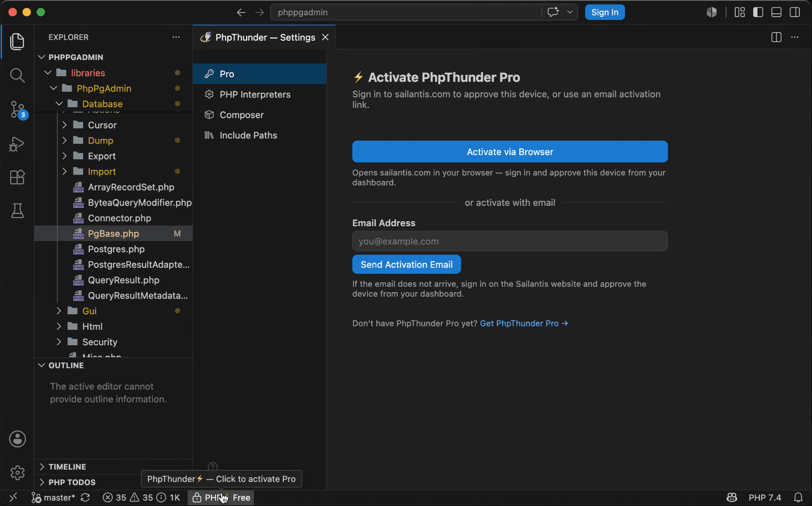
Task: Toggle the bottom panel
Action: (x=776, y=12)
